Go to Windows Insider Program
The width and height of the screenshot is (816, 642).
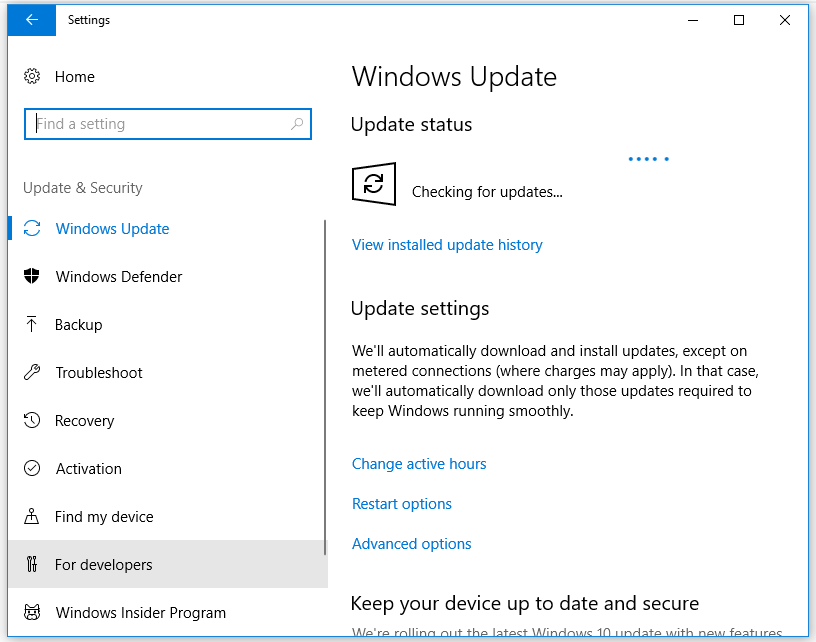click(x=168, y=612)
